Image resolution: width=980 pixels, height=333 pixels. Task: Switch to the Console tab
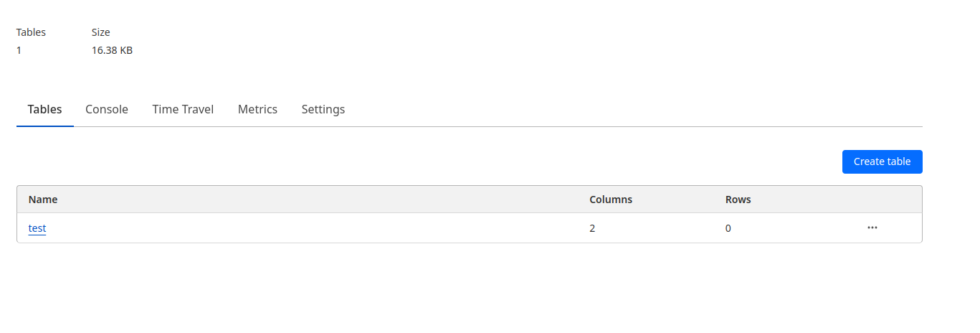pyautogui.click(x=107, y=110)
